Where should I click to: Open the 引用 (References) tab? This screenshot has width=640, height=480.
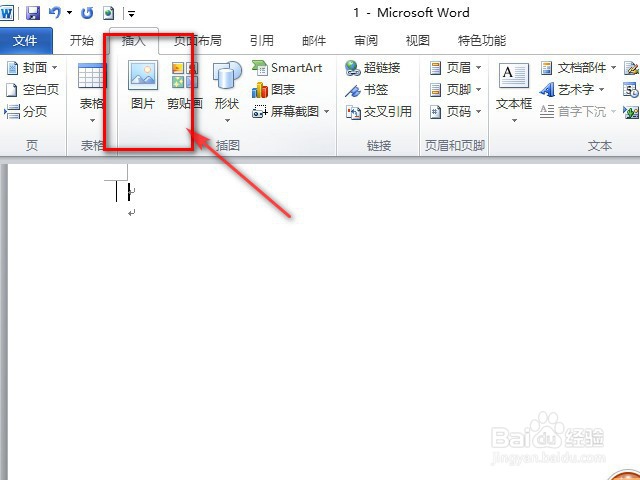[262, 40]
